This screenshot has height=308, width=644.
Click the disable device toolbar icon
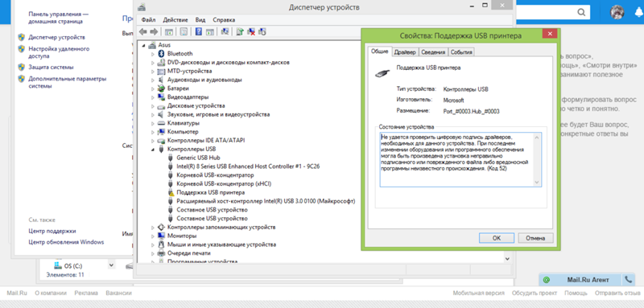262,31
